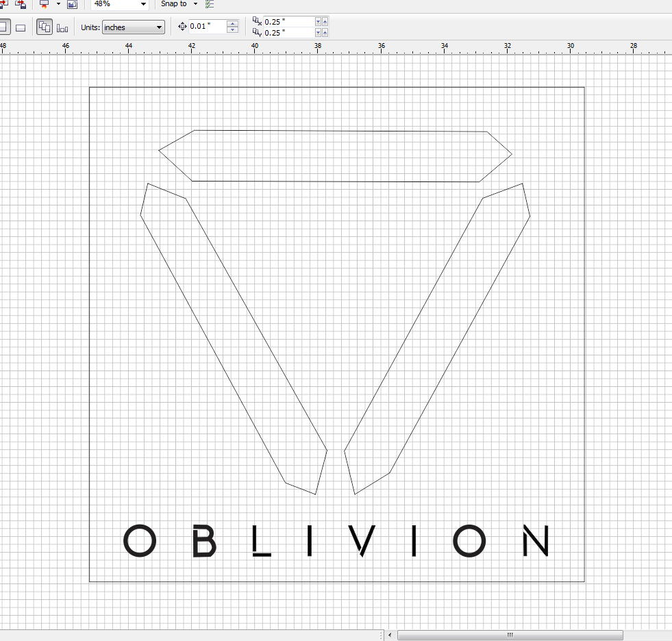Screen dimensions: 672x641
Task: Click the Welcome Screen icon
Action: coord(73,4)
